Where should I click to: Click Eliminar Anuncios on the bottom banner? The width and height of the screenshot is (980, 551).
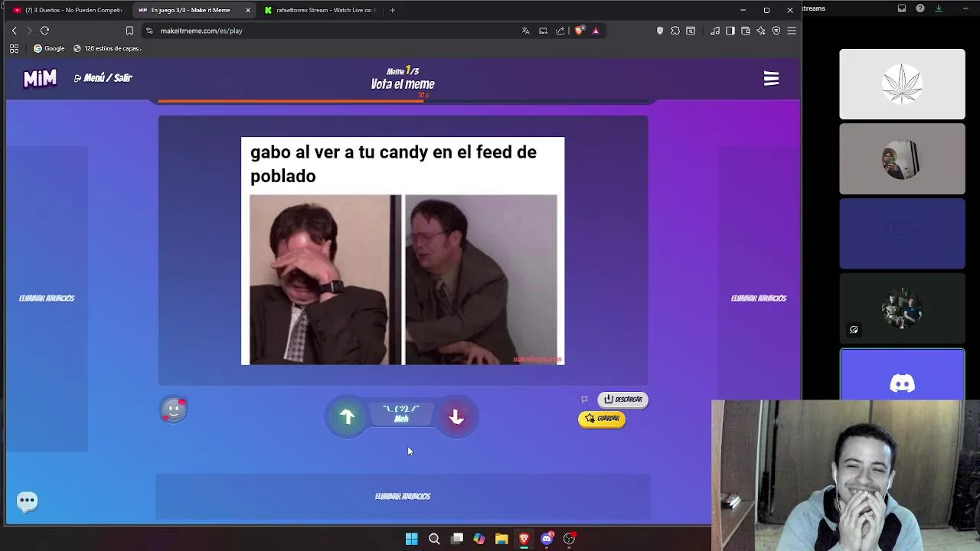[x=403, y=497]
